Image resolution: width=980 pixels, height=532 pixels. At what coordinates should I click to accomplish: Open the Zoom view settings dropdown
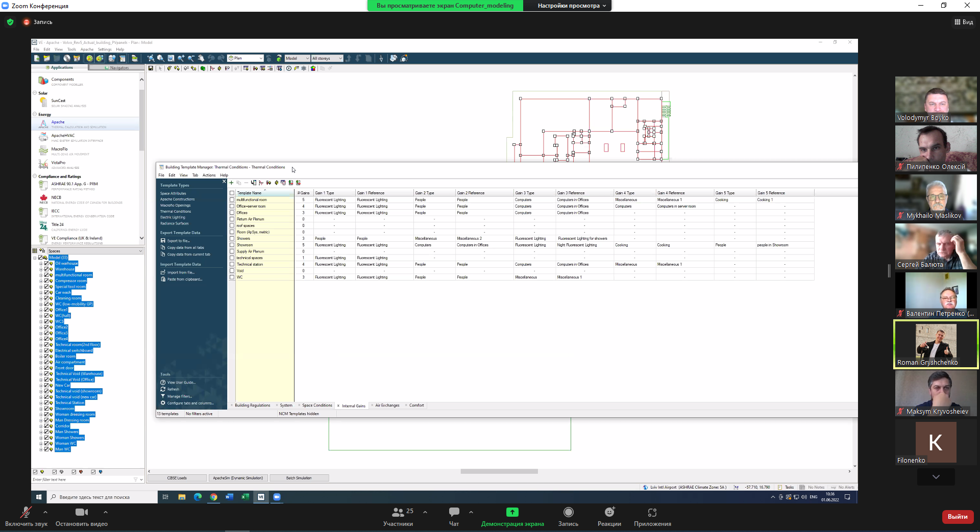point(572,6)
